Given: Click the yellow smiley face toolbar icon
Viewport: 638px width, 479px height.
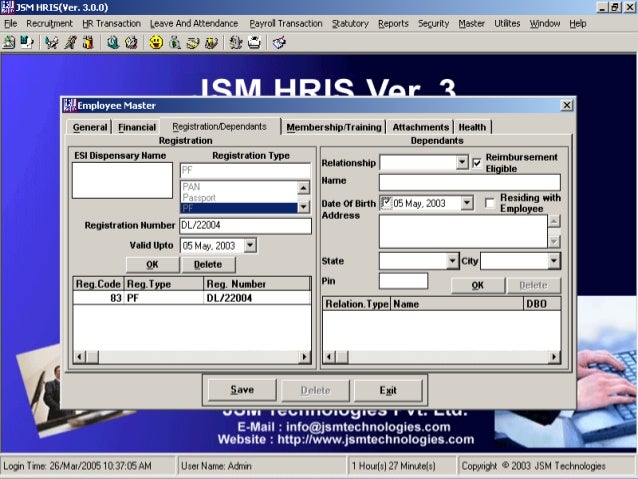Looking at the screenshot, I should point(156,42).
